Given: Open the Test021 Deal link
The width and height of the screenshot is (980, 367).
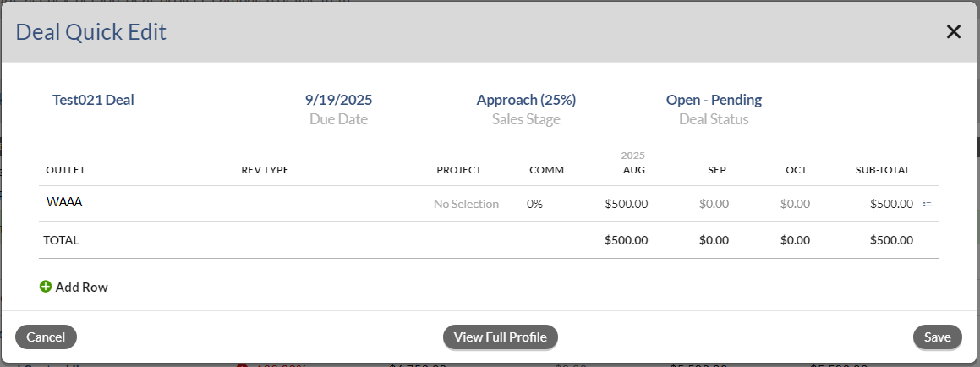Looking at the screenshot, I should pos(93,100).
